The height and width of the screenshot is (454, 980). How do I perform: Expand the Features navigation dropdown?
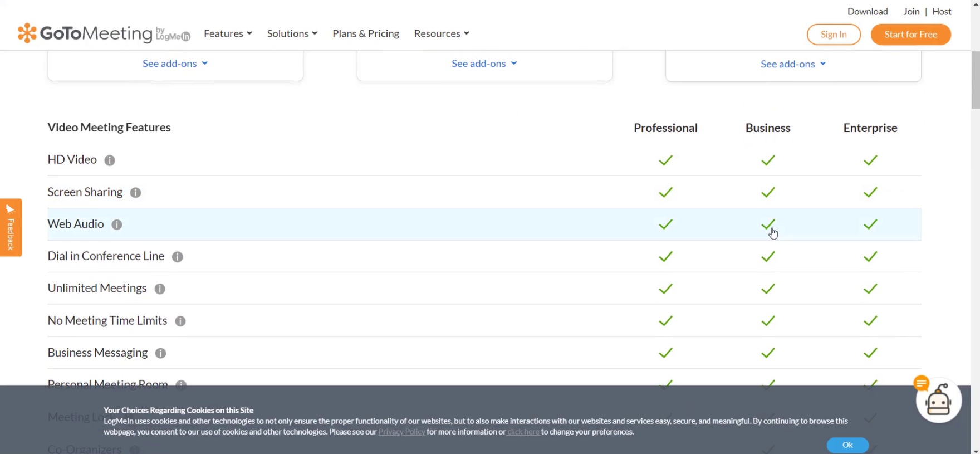pyautogui.click(x=228, y=33)
